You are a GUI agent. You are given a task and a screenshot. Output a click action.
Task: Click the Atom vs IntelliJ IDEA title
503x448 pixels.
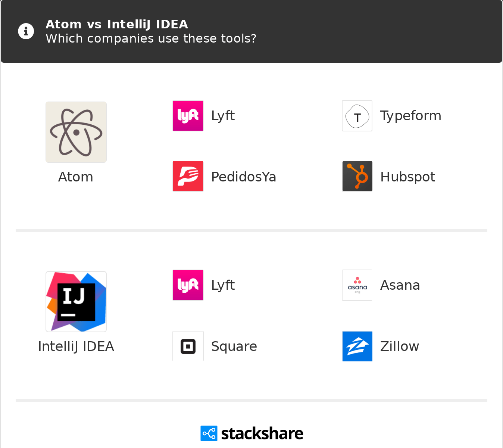point(117,24)
